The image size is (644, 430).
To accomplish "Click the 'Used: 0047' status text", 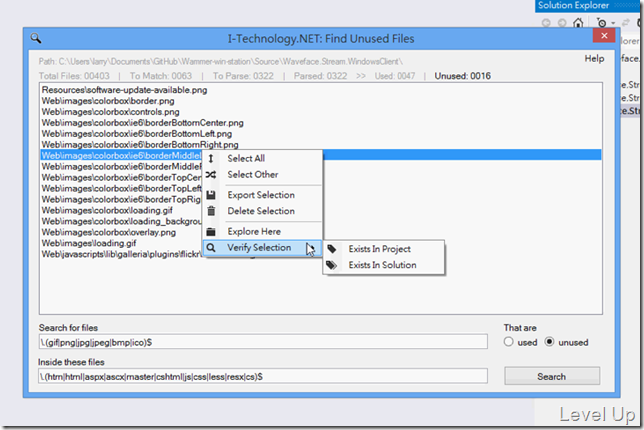I will tap(395, 76).
